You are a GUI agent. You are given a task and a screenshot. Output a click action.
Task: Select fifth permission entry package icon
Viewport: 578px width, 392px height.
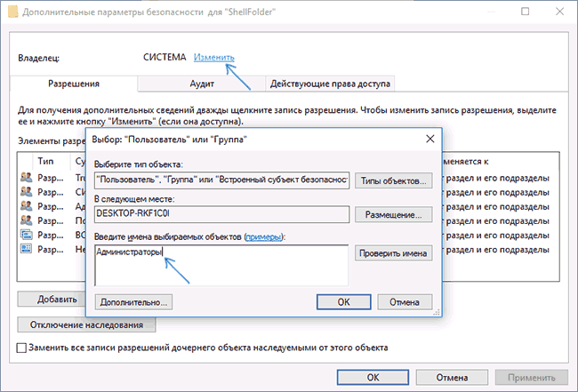26,235
